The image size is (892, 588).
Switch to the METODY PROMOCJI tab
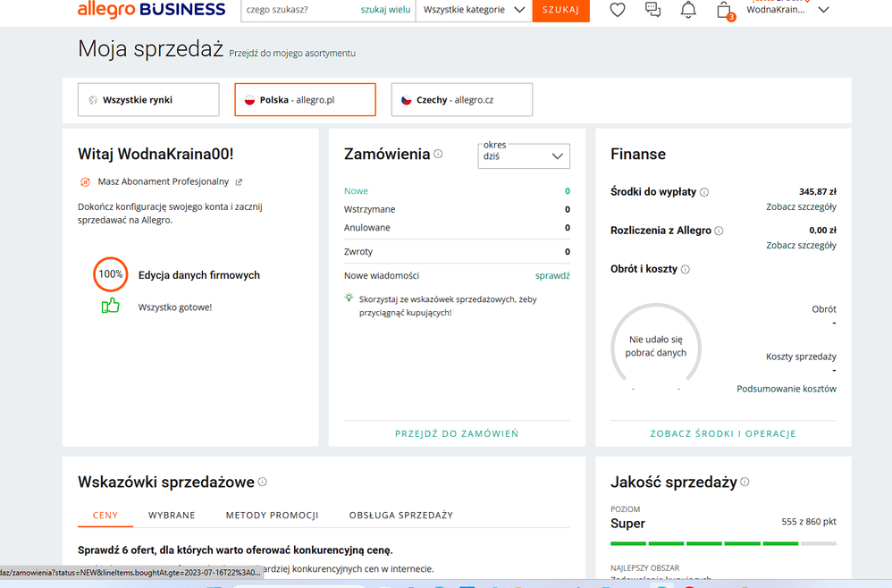272,516
